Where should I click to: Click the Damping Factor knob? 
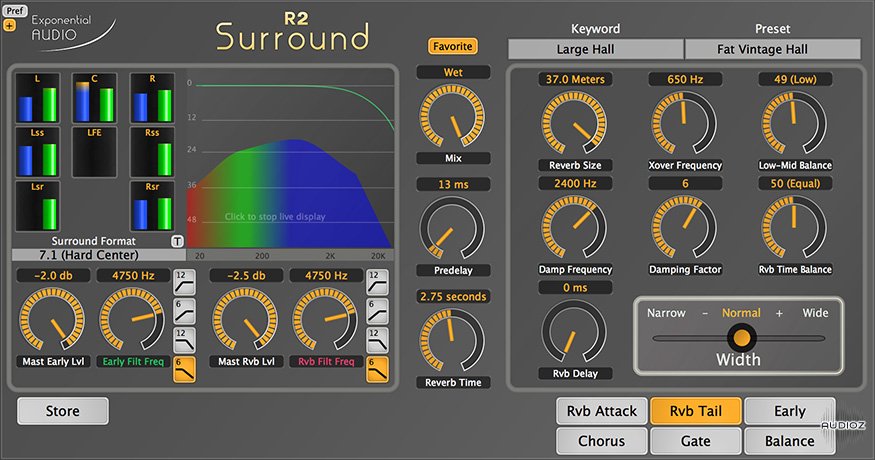685,227
